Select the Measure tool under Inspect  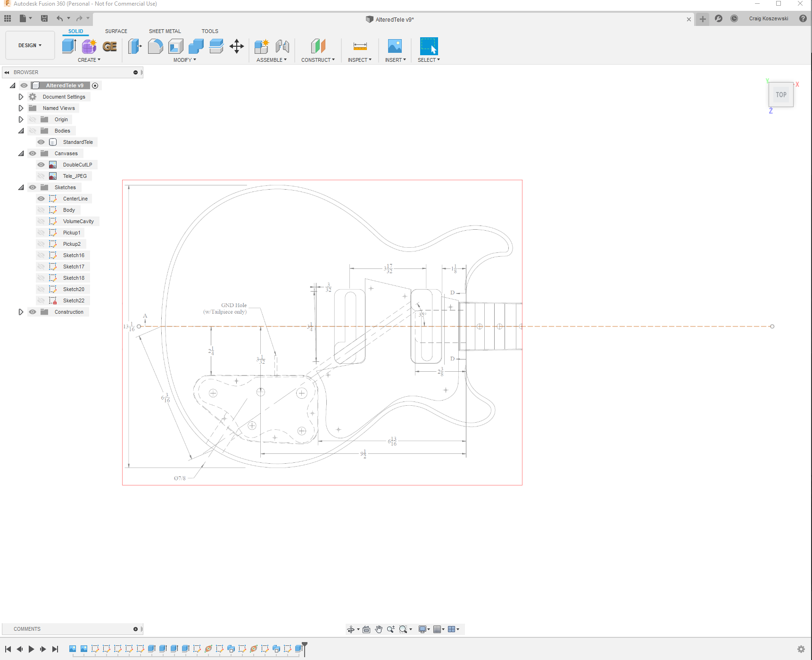click(360, 46)
